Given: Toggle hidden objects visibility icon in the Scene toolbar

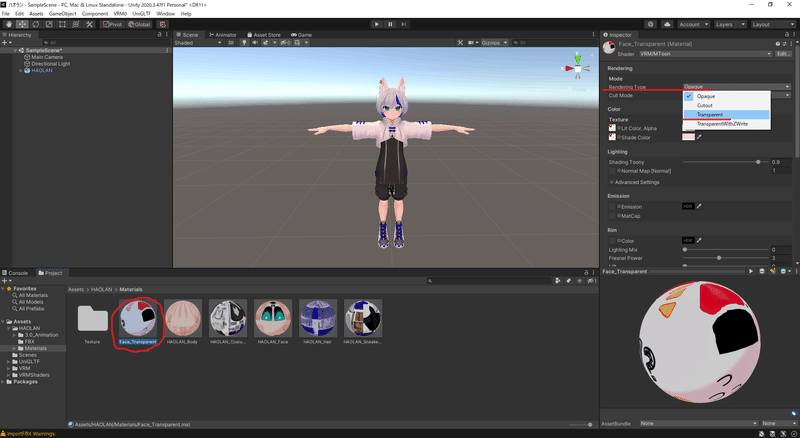Looking at the screenshot, I should 286,42.
